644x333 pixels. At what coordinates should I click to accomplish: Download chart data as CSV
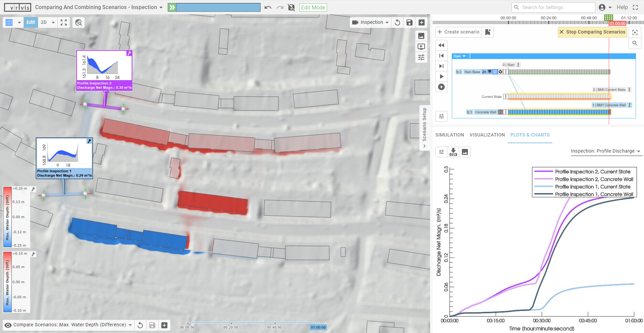tap(453, 152)
